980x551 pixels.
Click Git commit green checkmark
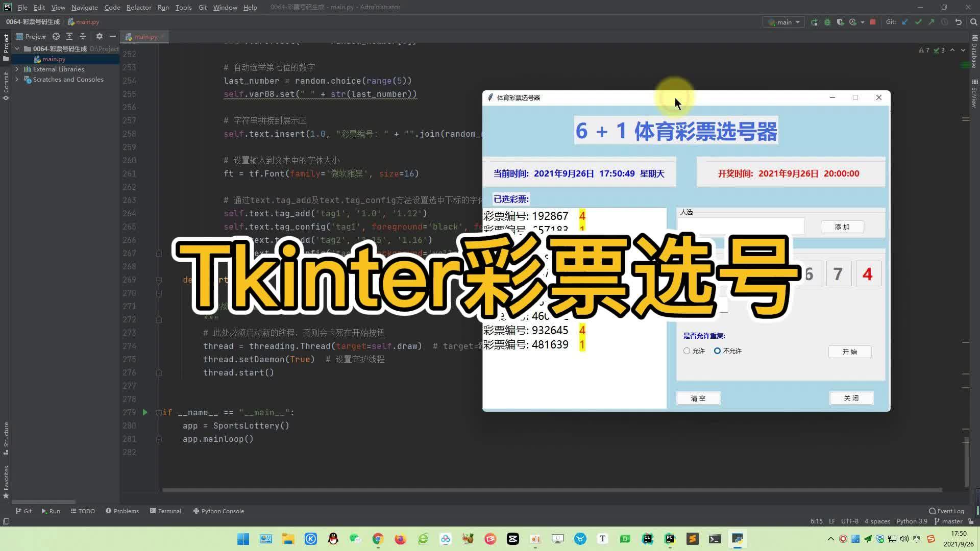click(x=918, y=22)
